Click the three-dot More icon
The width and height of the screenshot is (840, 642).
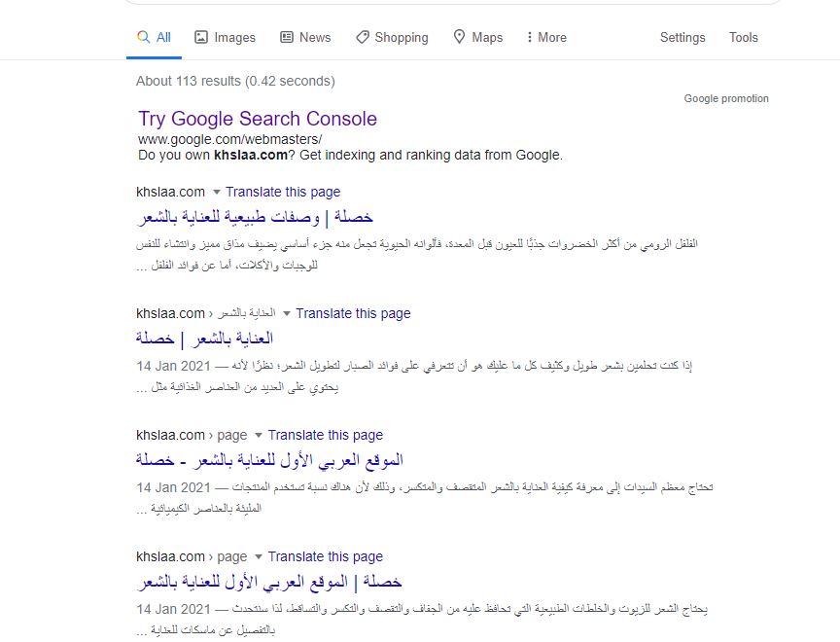pos(529,37)
